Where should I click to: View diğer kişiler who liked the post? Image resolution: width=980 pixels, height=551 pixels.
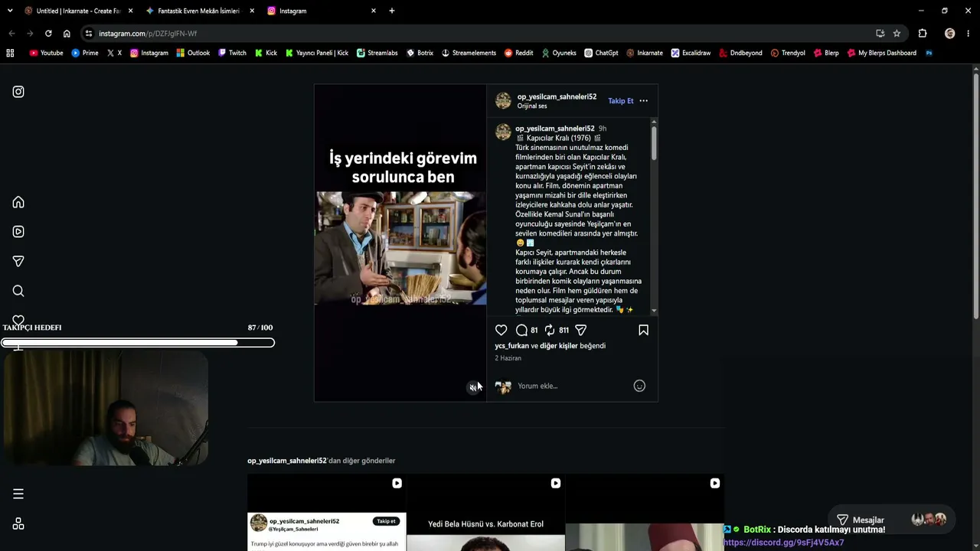(x=559, y=346)
